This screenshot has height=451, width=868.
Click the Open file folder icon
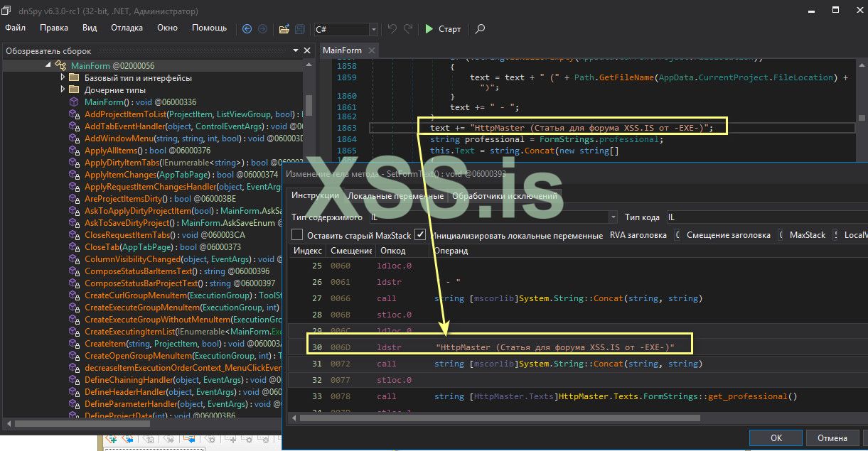point(284,29)
